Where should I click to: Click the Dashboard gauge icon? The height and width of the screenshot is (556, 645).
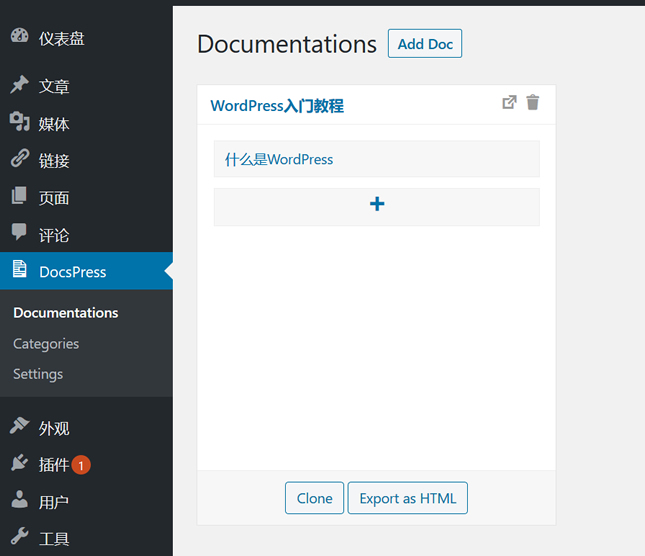click(19, 35)
